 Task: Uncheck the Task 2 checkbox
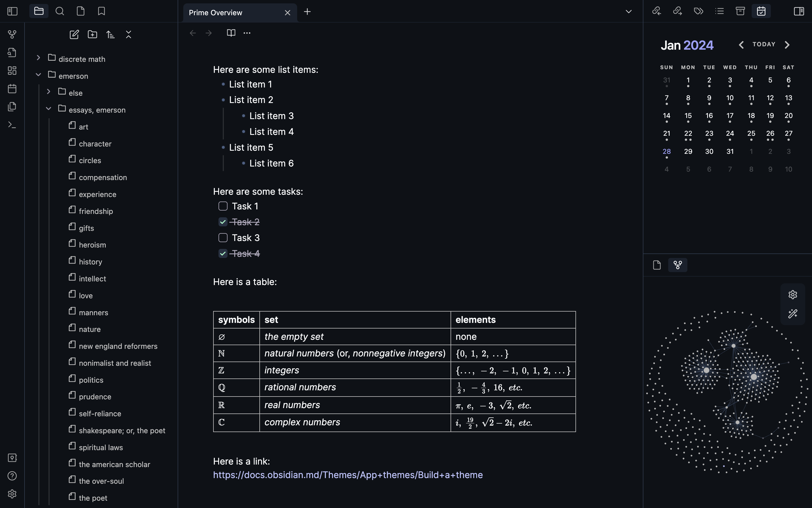click(223, 222)
